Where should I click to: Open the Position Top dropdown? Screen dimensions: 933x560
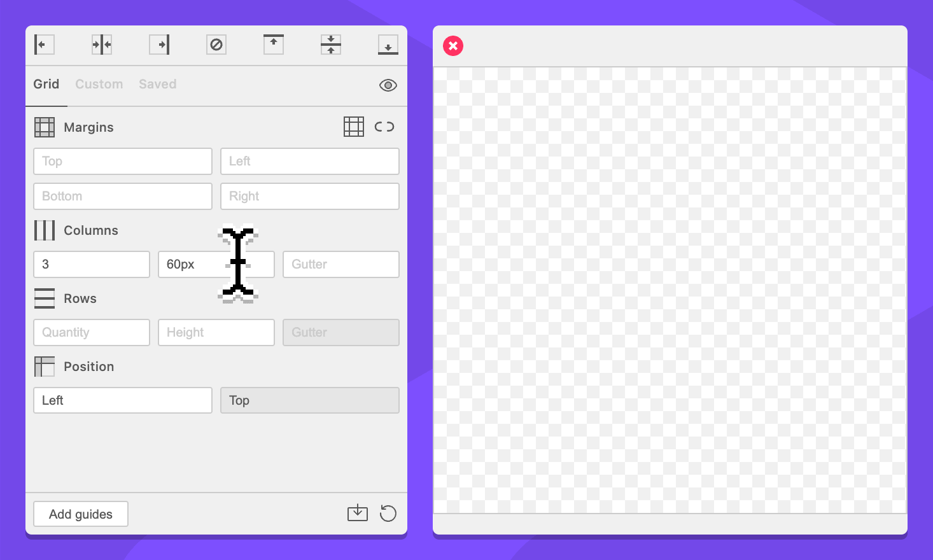[x=310, y=400]
